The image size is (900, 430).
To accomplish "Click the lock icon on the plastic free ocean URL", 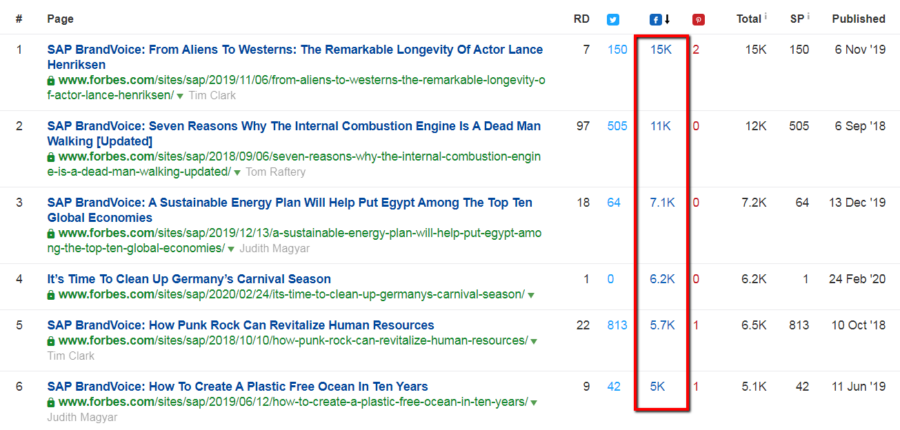I will 51,402.
